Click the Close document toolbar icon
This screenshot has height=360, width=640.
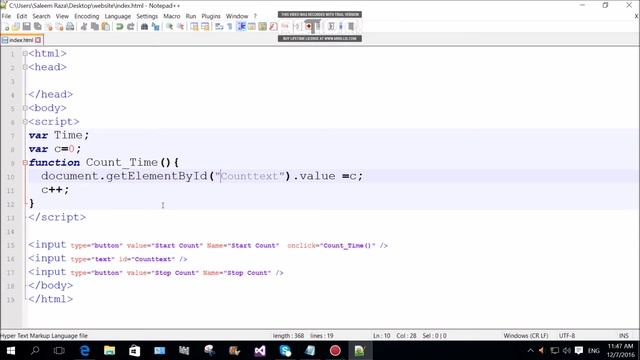49,27
